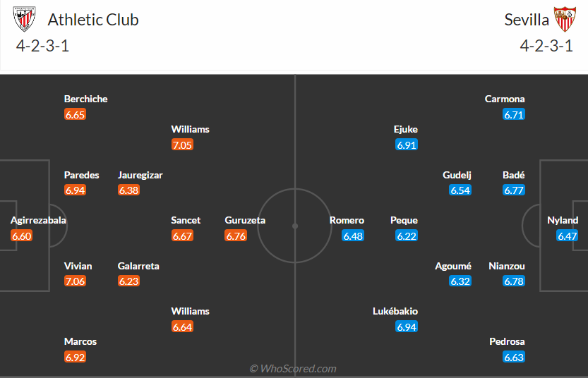
Task: Select player Berchiche's name
Action: click(85, 99)
